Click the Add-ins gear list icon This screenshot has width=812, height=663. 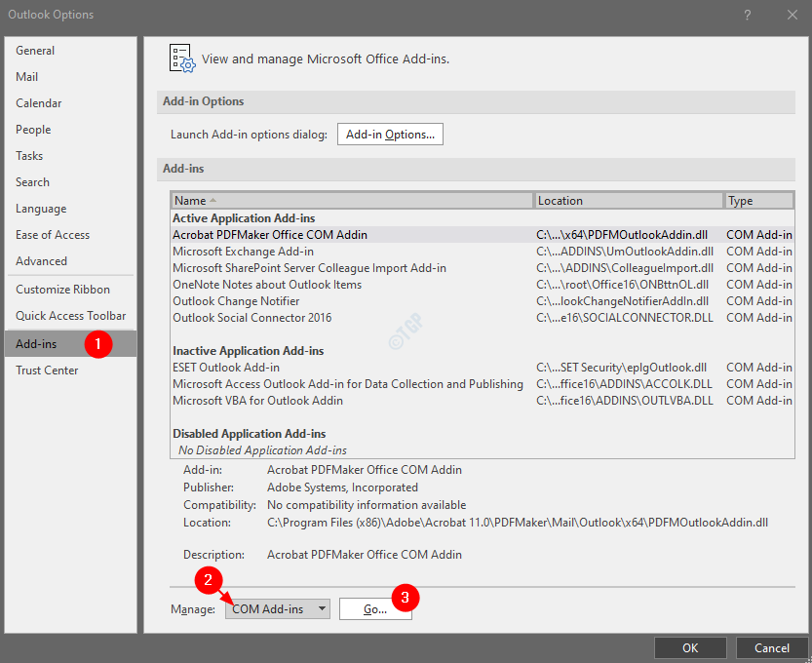point(182,58)
